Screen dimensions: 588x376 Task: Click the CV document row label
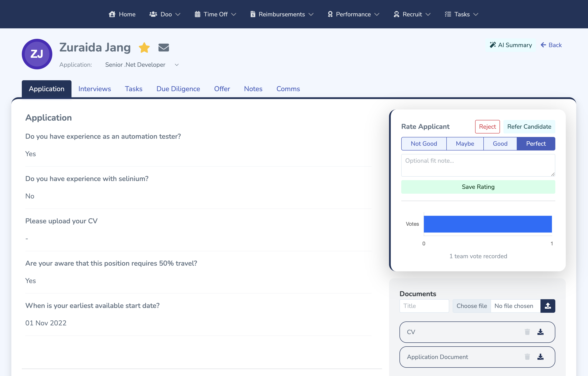(x=411, y=332)
